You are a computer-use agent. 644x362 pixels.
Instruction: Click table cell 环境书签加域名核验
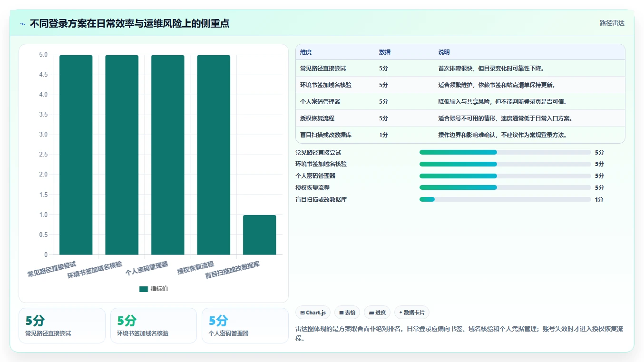(326, 85)
